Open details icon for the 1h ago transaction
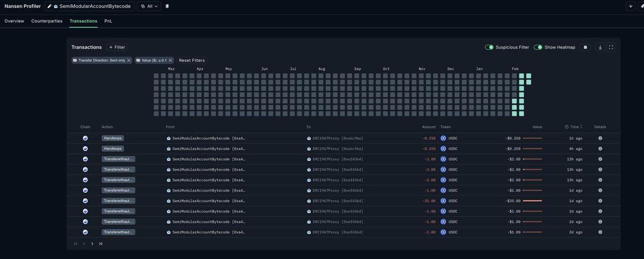 (600, 138)
